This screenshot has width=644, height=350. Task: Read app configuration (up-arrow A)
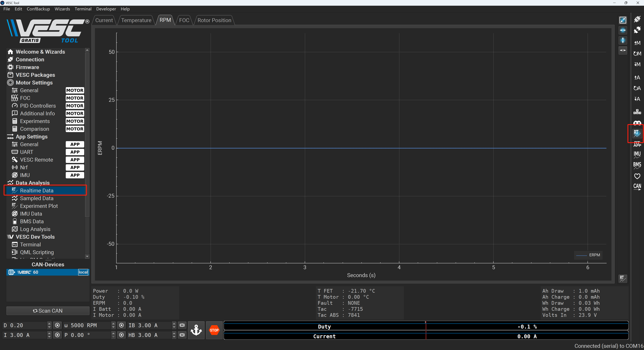point(637,77)
